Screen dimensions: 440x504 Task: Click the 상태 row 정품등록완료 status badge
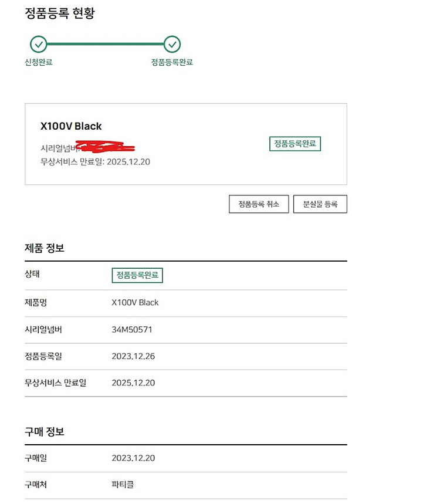point(137,275)
